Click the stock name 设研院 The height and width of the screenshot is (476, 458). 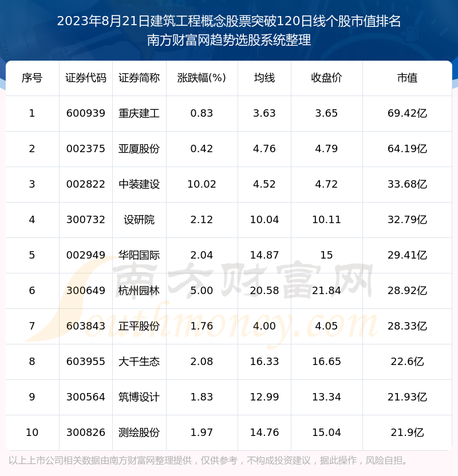139,220
